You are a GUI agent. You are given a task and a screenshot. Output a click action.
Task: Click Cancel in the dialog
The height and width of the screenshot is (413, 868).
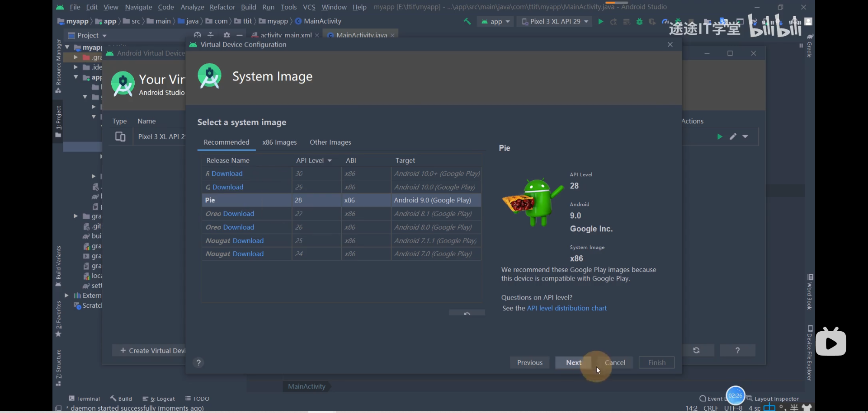tap(615, 362)
